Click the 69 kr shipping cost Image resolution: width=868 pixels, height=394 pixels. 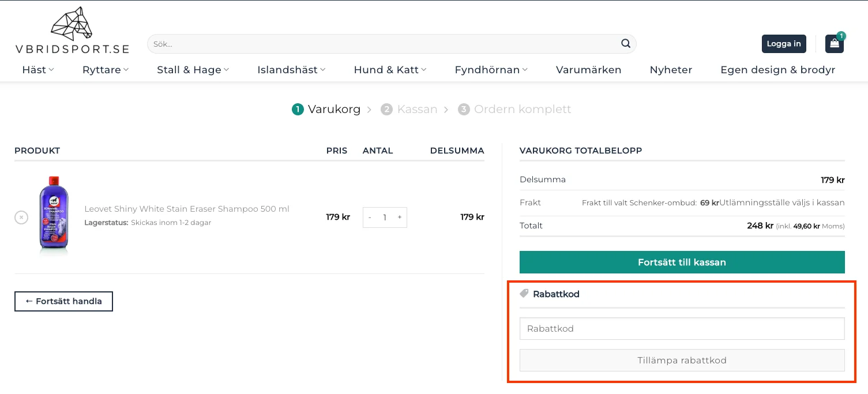point(709,203)
